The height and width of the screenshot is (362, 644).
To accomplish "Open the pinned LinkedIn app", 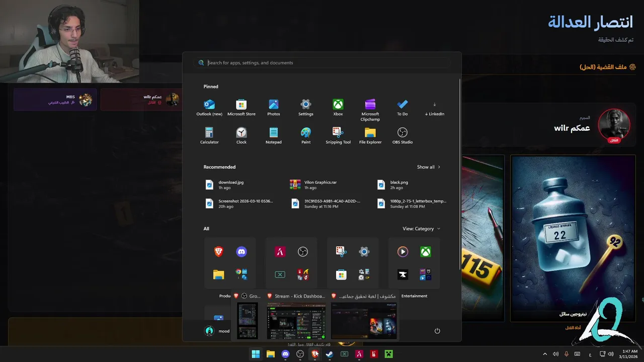I will [435, 108].
